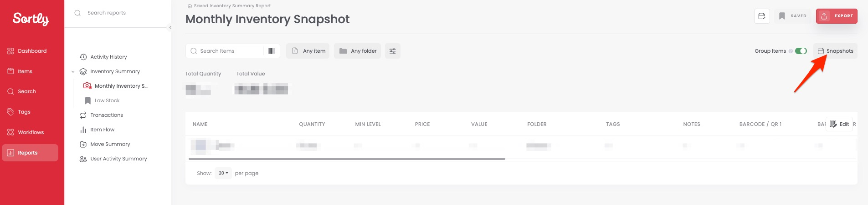Open the filter settings sliders icon
The width and height of the screenshot is (868, 205).
(392, 51)
